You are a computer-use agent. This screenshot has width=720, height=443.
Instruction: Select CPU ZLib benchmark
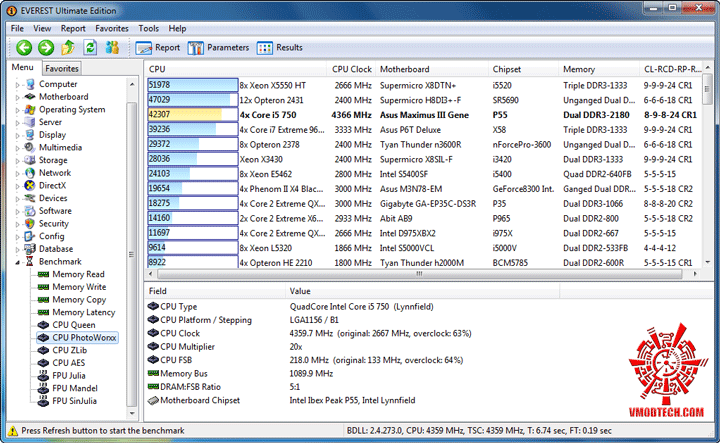pos(69,350)
